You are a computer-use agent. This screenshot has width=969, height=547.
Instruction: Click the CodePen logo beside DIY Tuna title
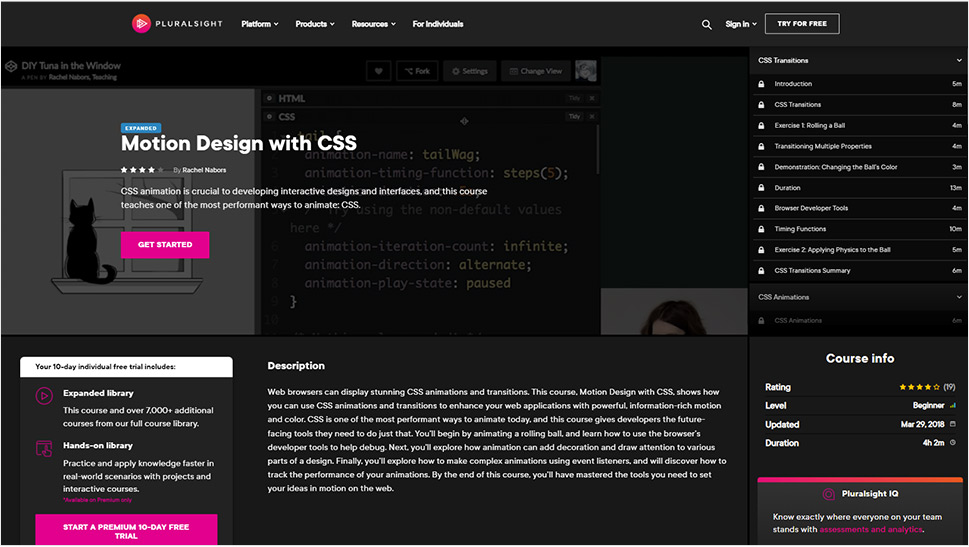click(11, 66)
